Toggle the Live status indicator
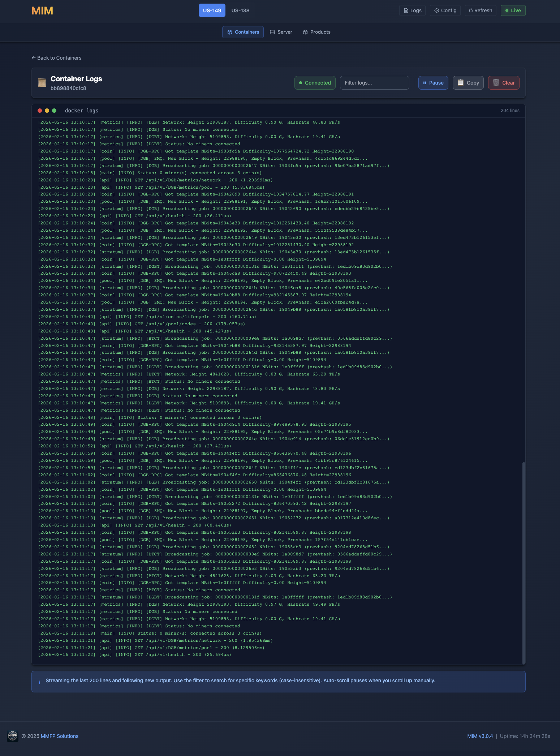Screen dimensions: 560x756 tap(513, 10)
